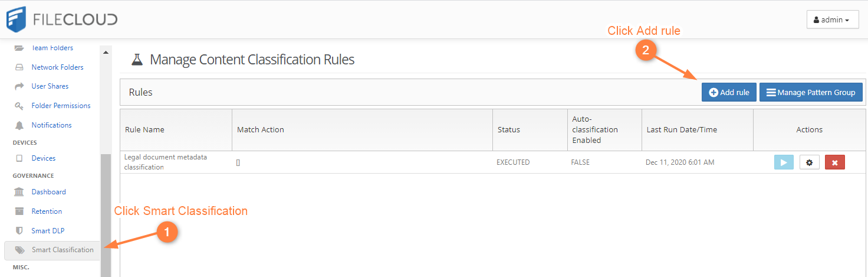Viewport: 868px width, 277px height.
Task: Click the Folder Permissions key icon
Action: click(19, 106)
